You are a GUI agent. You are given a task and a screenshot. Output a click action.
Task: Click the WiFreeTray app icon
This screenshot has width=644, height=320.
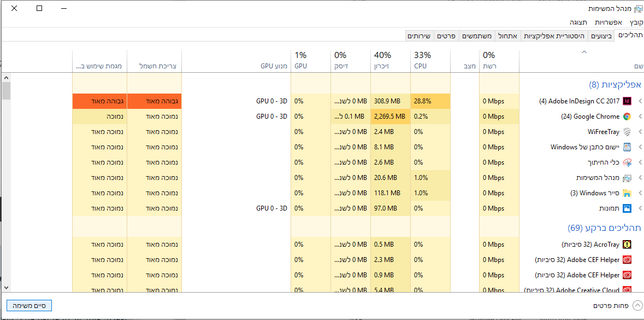click(x=627, y=132)
